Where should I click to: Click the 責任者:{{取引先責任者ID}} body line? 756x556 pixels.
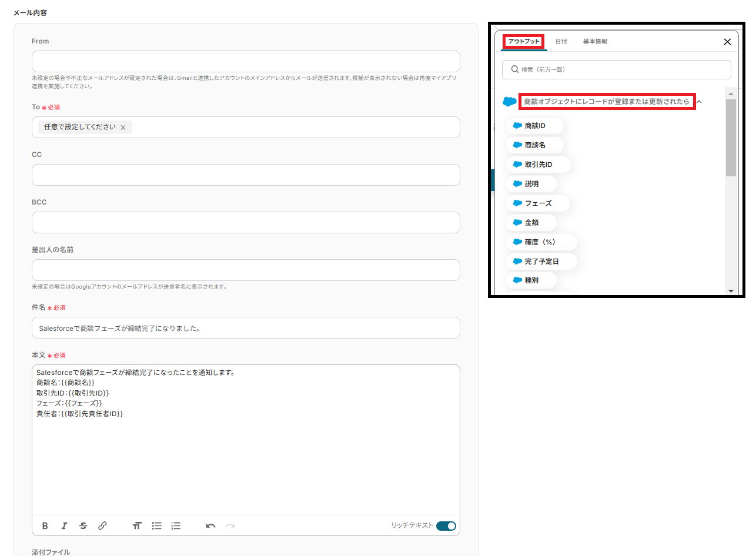(x=79, y=414)
